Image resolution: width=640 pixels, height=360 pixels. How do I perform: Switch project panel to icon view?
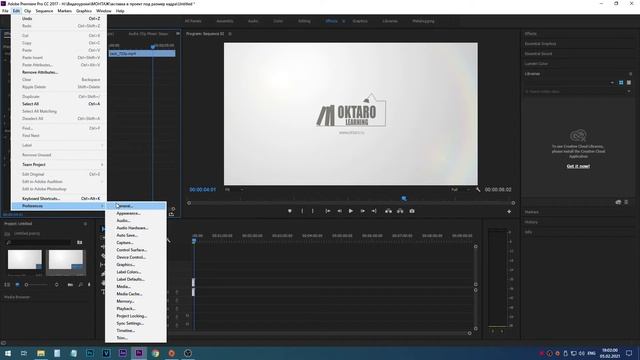[17, 284]
